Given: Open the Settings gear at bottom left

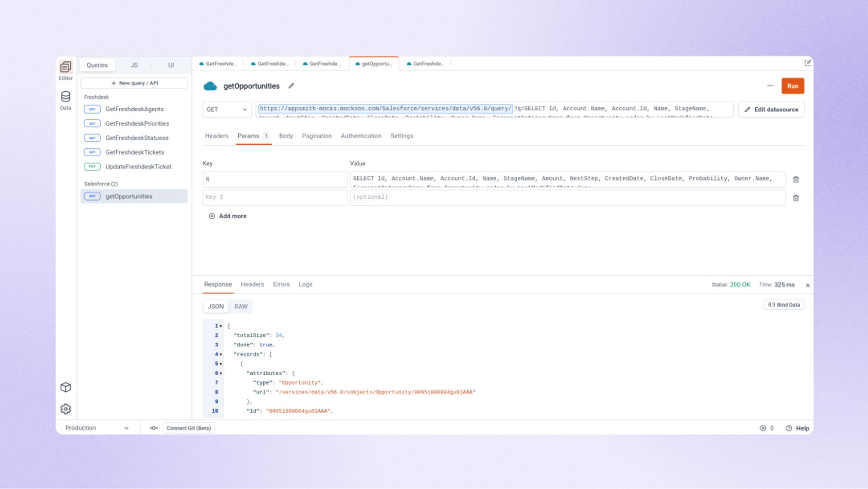Looking at the screenshot, I should [x=66, y=409].
